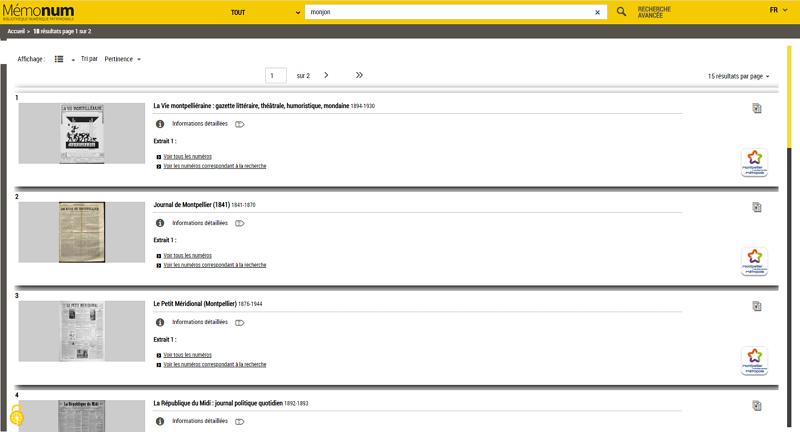Click info icon for La République du Midi
Image resolution: width=800 pixels, height=432 pixels.
tap(160, 421)
